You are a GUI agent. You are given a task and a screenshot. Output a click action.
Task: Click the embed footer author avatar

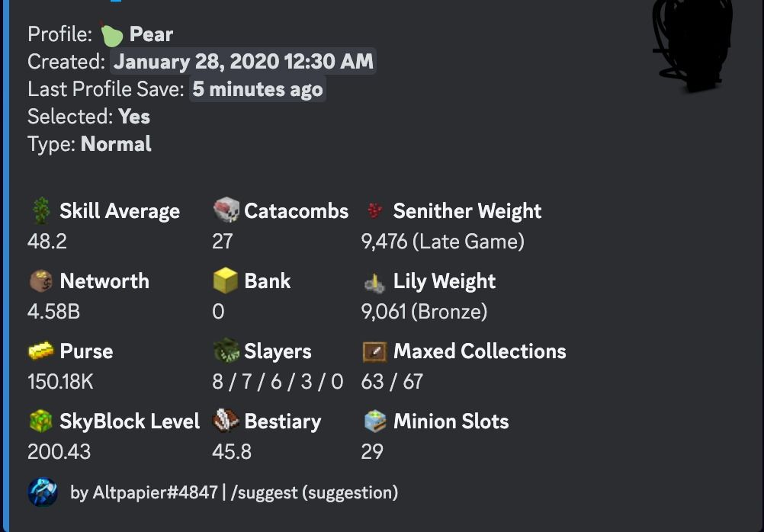coord(43,492)
